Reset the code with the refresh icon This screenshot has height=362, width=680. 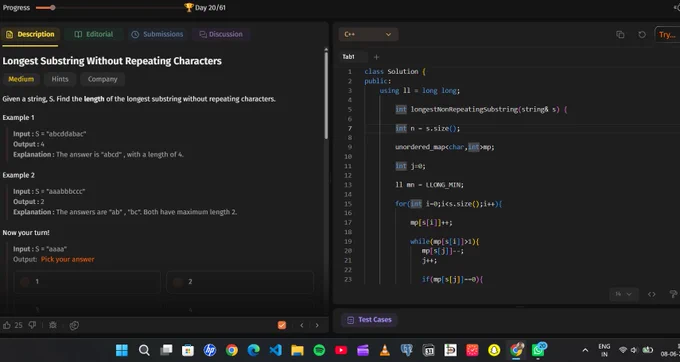point(642,35)
